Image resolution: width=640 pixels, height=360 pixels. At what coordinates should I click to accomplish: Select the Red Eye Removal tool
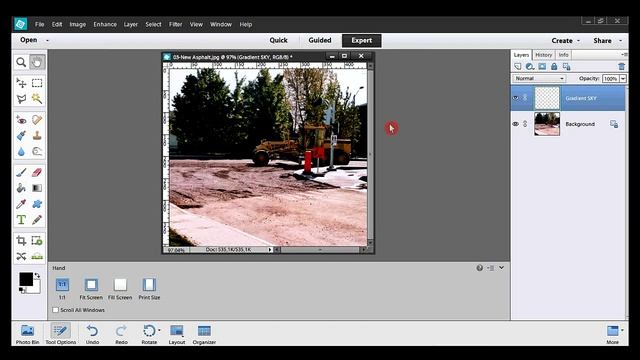[x=21, y=120]
